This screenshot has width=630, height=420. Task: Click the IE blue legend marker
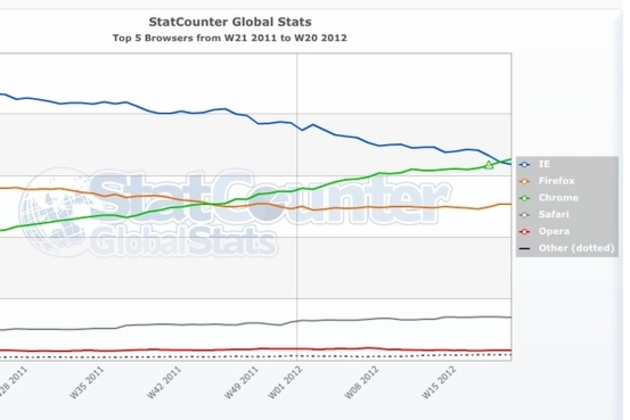click(525, 165)
